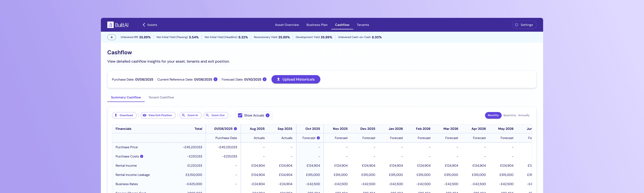The height and width of the screenshot is (193, 644).
Task: Toggle the Show Actuals checkbox
Action: (x=240, y=115)
